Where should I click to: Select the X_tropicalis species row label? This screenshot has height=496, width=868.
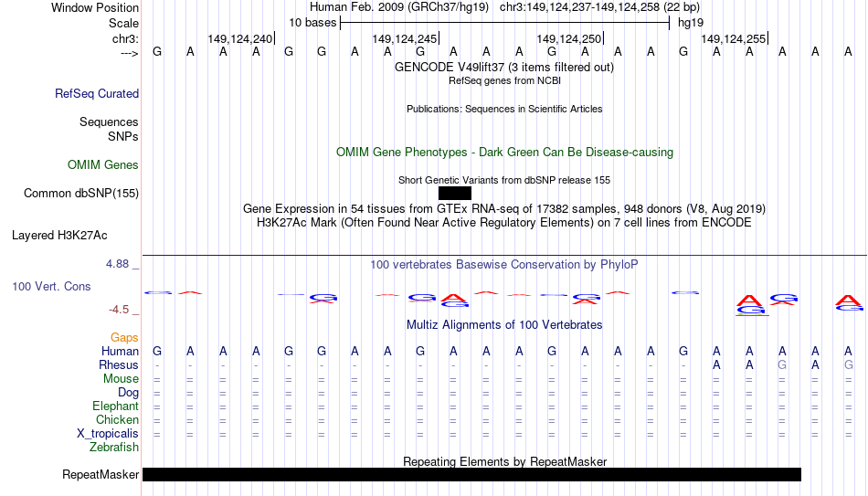(x=108, y=434)
